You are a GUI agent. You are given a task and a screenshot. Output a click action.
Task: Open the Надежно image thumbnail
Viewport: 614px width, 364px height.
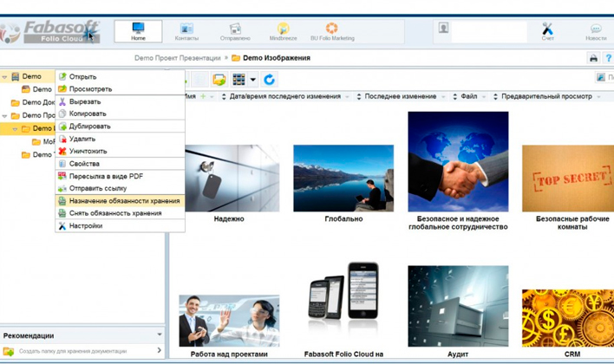point(232,178)
